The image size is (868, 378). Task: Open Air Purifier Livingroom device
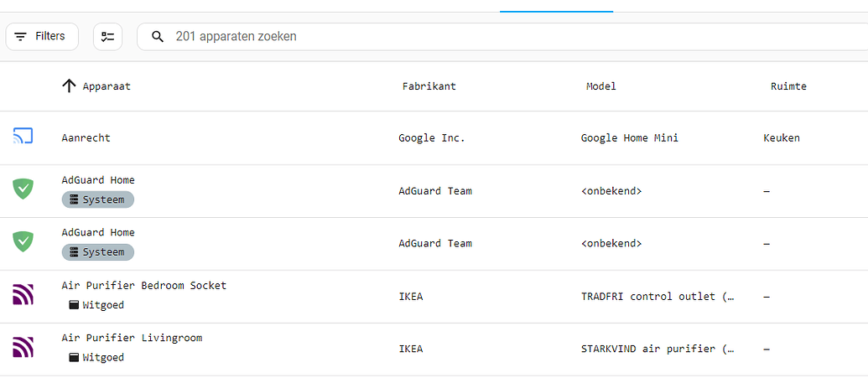[132, 338]
